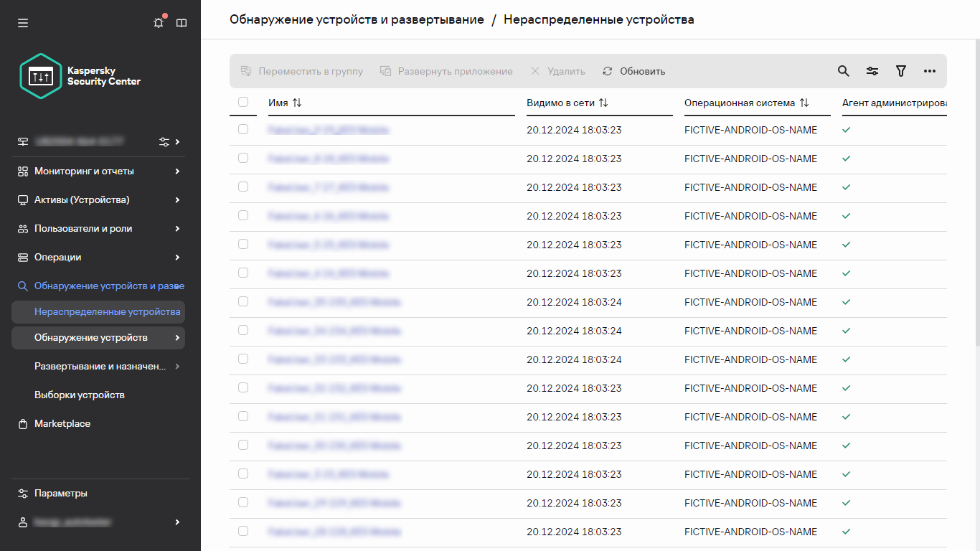Image resolution: width=980 pixels, height=551 pixels.
Task: Open the help book icon
Action: pyautogui.click(x=182, y=23)
